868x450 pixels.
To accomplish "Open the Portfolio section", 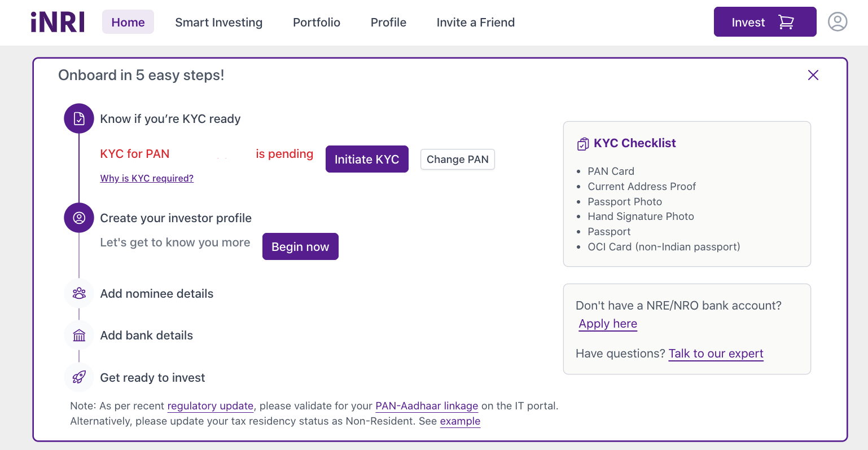I will click(x=316, y=22).
